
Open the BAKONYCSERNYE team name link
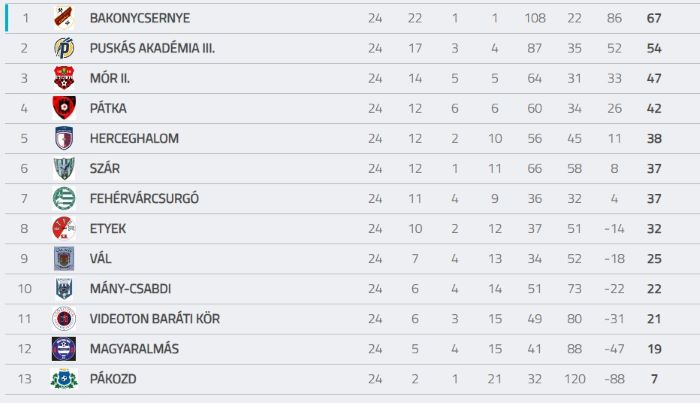[x=140, y=18]
